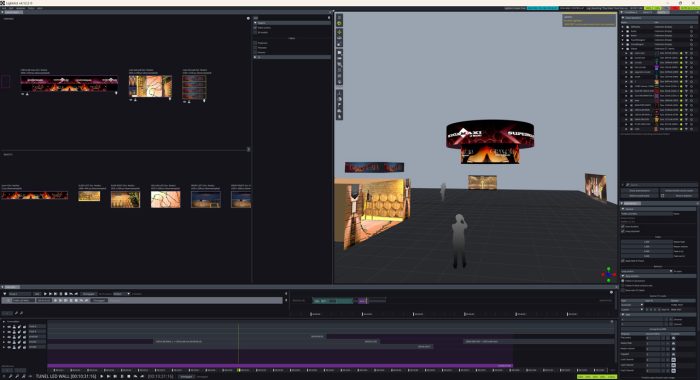Click filter icon on the first object row in device tree
This screenshot has height=380, width=700.
click(686, 53)
